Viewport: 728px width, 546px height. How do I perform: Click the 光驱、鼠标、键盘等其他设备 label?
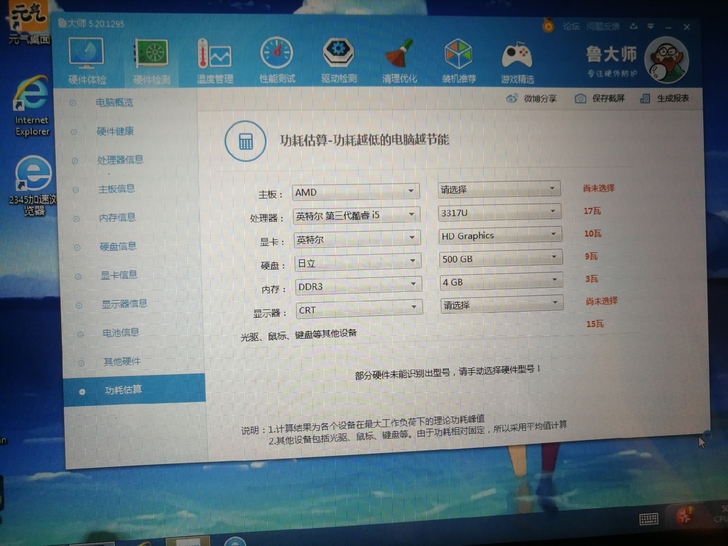[x=299, y=335]
